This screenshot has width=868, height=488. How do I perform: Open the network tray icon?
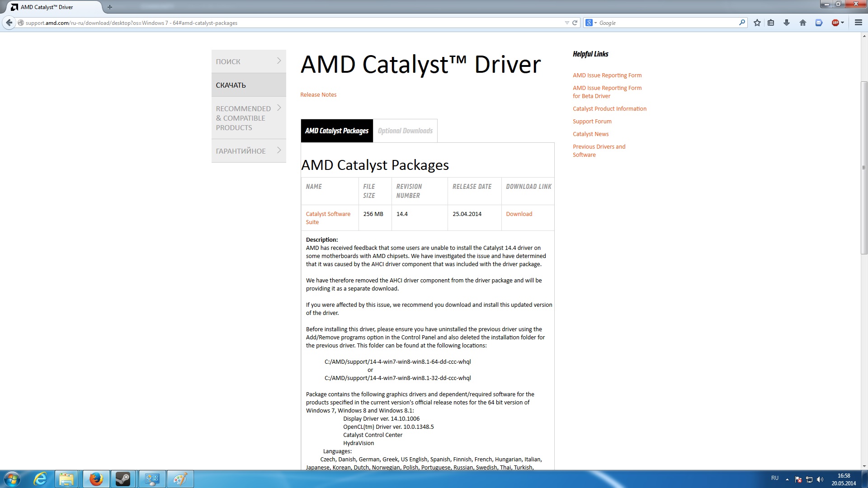(x=809, y=479)
